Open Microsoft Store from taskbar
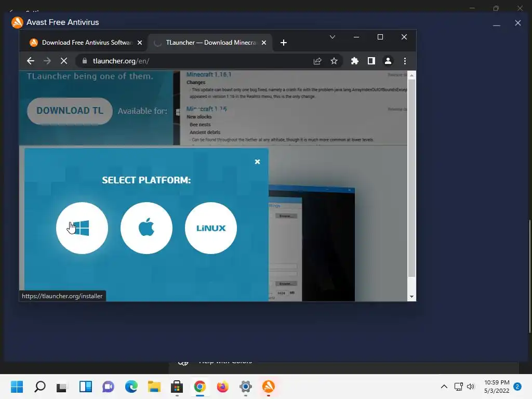Image resolution: width=532 pixels, height=399 pixels. coord(177,387)
